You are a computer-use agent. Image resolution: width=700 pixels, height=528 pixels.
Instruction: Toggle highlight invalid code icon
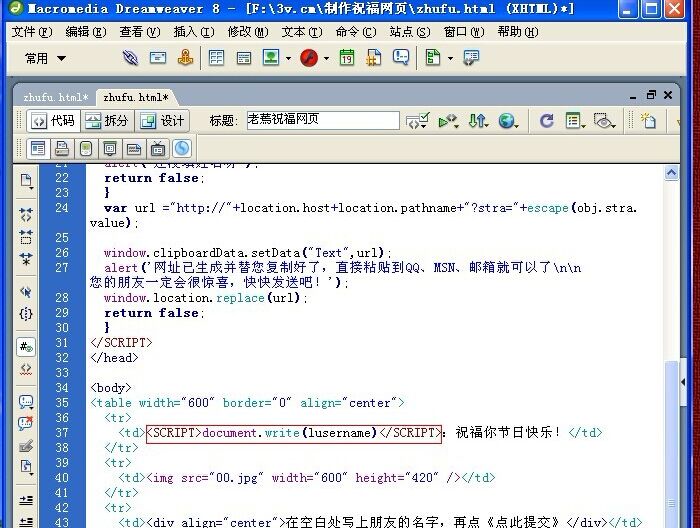click(26, 369)
